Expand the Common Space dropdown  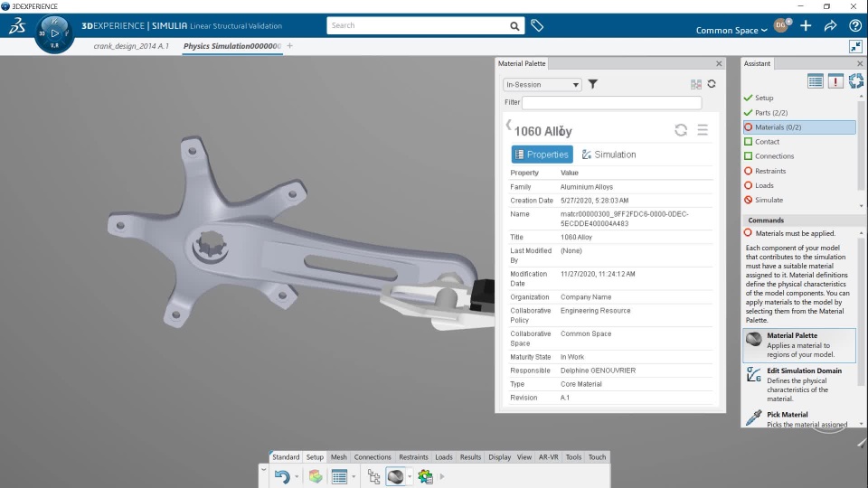[x=731, y=31]
